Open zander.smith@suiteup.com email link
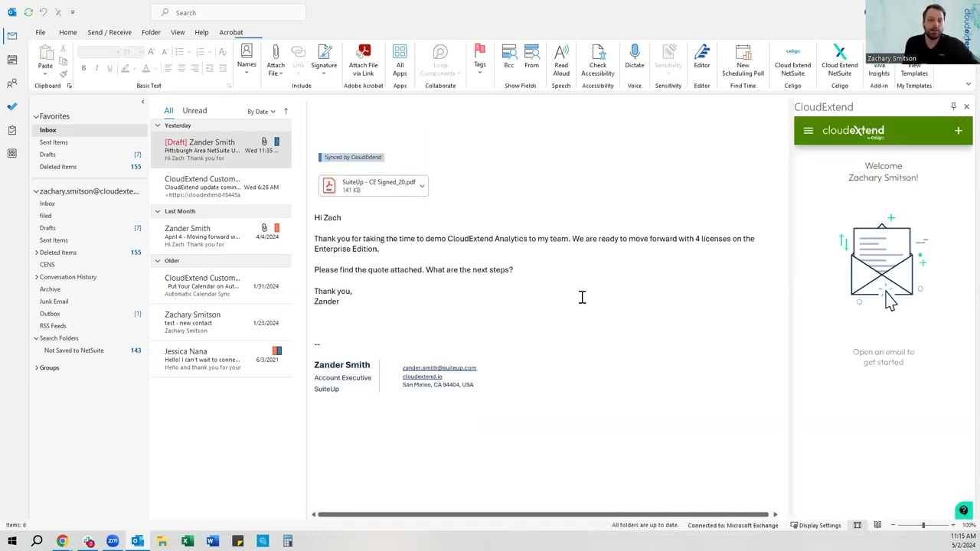This screenshot has height=551, width=980. [x=439, y=368]
